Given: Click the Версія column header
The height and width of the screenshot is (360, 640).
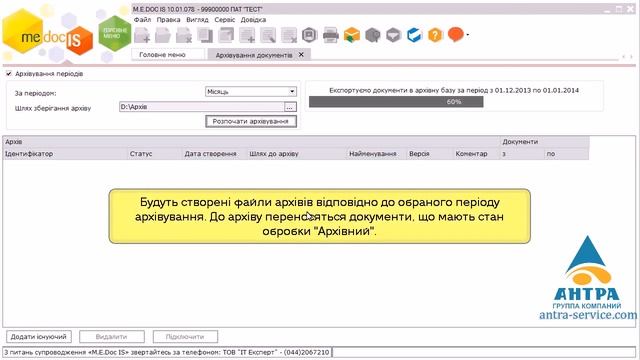Looking at the screenshot, I should pos(429,154).
